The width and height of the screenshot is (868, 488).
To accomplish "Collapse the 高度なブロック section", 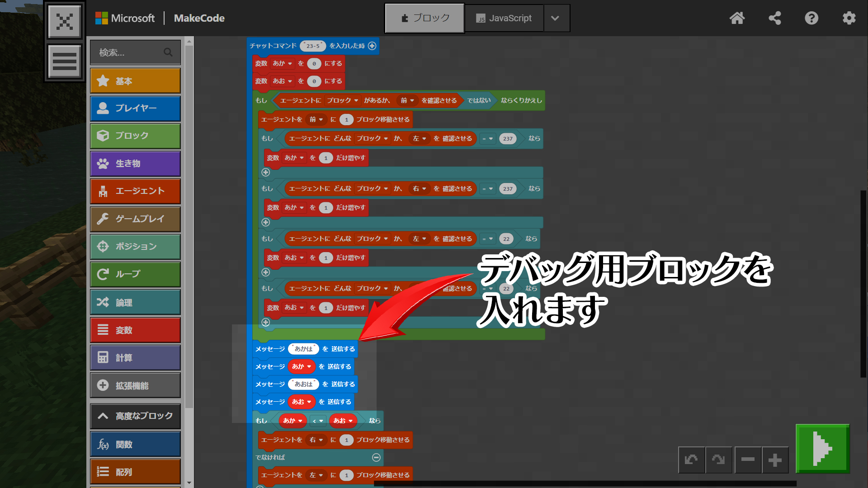I will [135, 416].
